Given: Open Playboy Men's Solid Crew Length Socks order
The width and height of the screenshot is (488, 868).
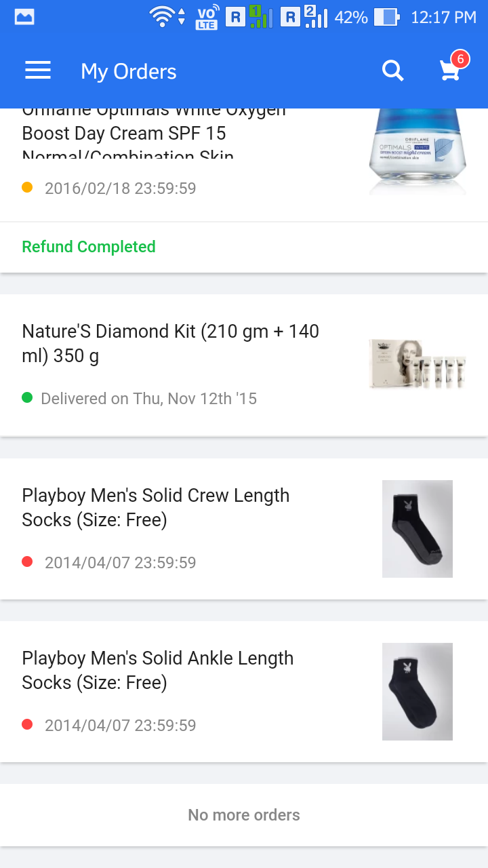Looking at the screenshot, I should [x=244, y=529].
